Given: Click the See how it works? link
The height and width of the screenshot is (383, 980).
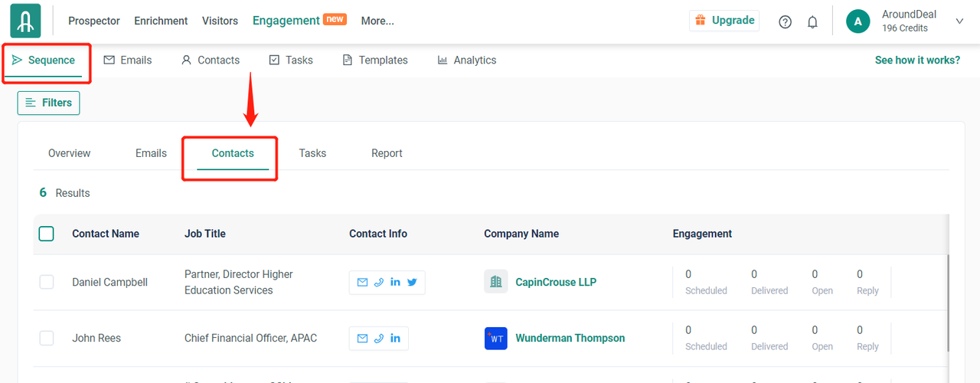Looking at the screenshot, I should tap(917, 60).
